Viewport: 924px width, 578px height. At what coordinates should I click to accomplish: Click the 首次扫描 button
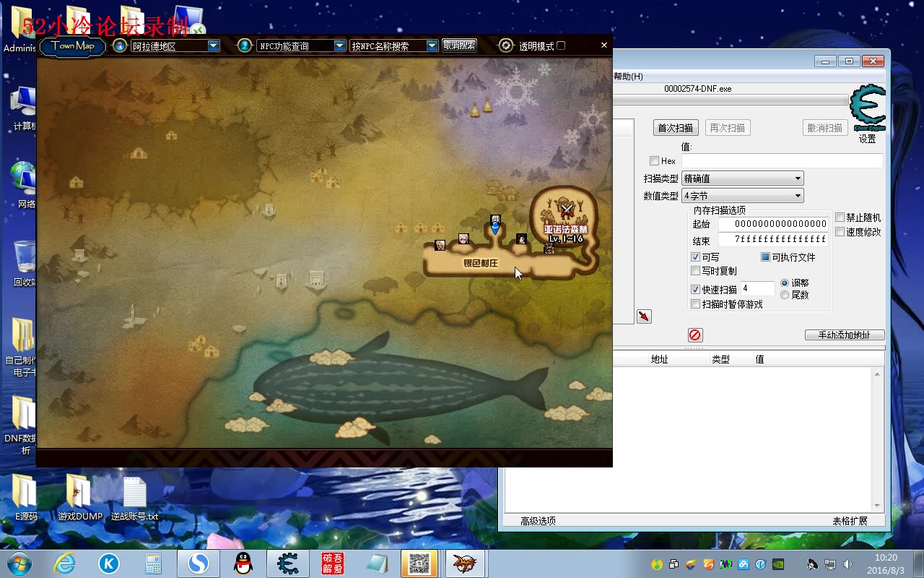675,128
